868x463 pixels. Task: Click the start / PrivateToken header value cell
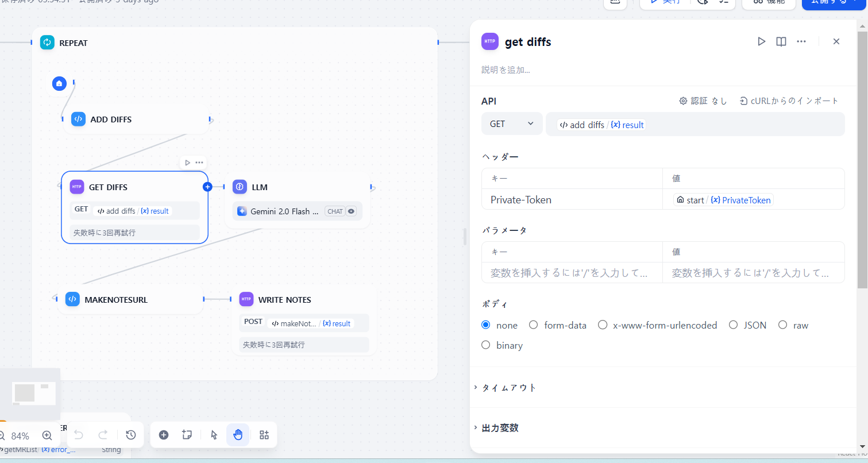pyautogui.click(x=754, y=199)
